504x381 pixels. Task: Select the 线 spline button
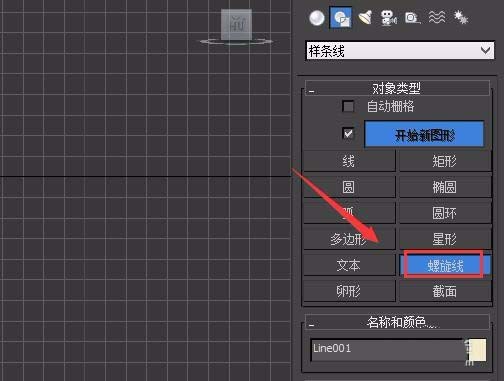(x=349, y=161)
